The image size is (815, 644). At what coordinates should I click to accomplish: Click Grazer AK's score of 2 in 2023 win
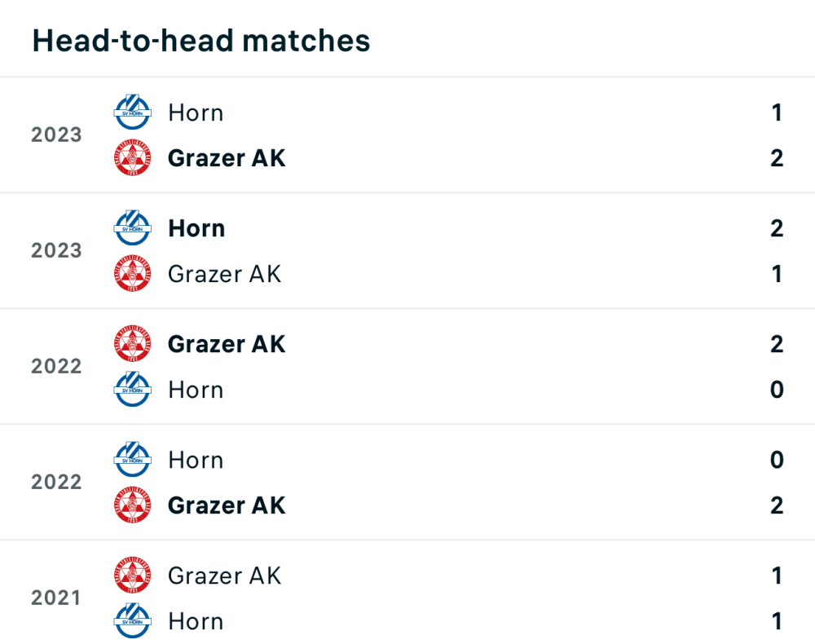tap(776, 158)
